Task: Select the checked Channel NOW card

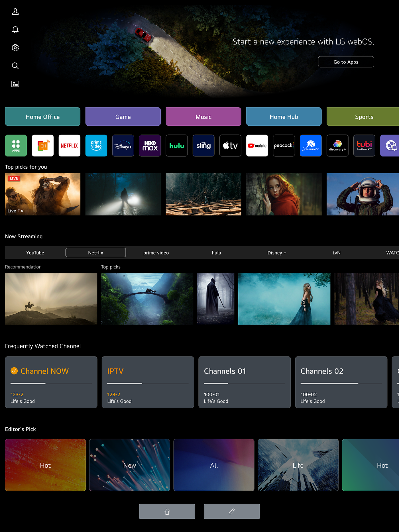Action: click(x=51, y=382)
